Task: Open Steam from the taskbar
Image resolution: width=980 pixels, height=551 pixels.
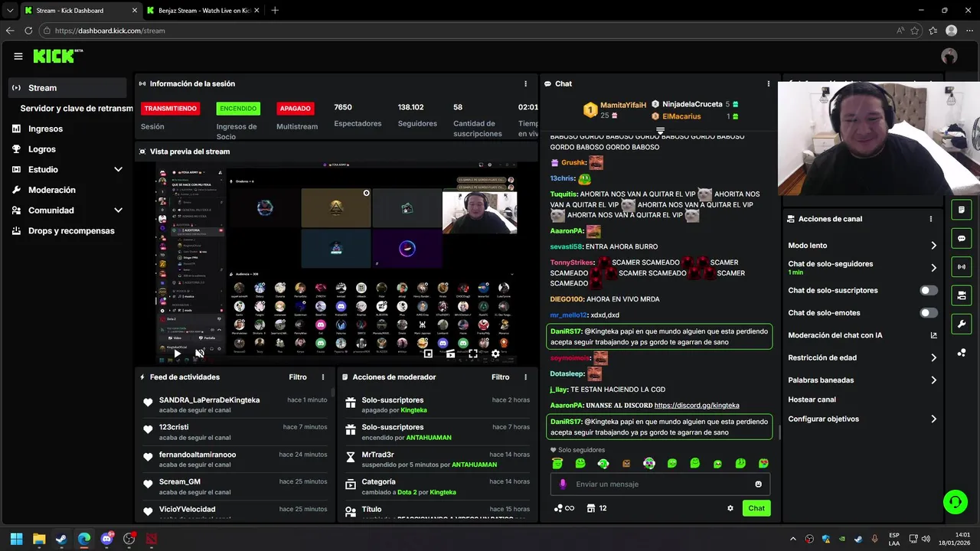Action: 61,539
